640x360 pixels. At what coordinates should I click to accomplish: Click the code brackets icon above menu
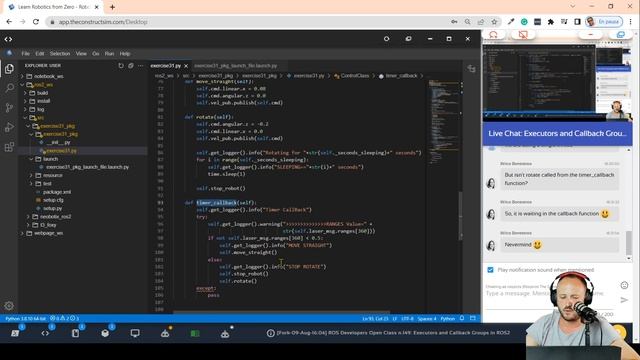tap(8, 39)
